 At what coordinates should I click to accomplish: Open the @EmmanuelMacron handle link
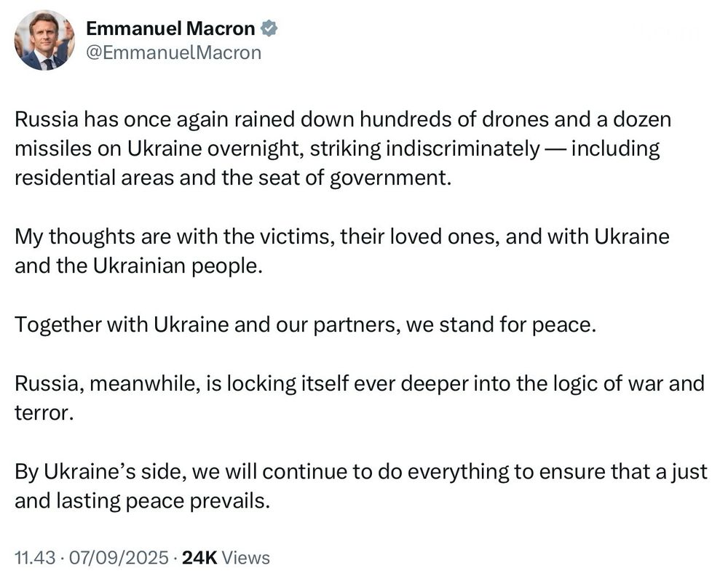click(173, 52)
